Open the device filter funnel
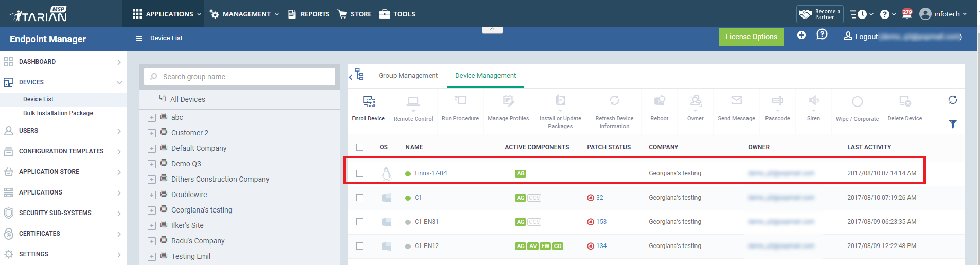 click(x=953, y=124)
